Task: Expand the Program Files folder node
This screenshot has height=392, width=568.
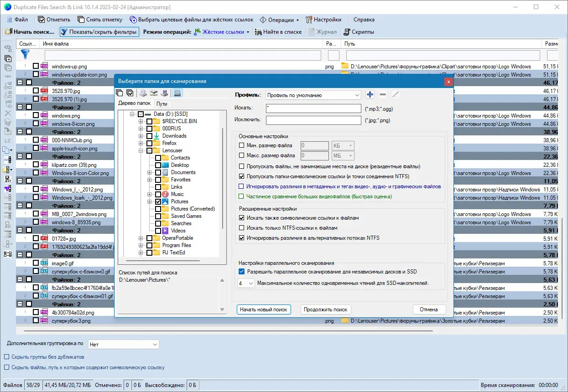Action: [x=141, y=245]
